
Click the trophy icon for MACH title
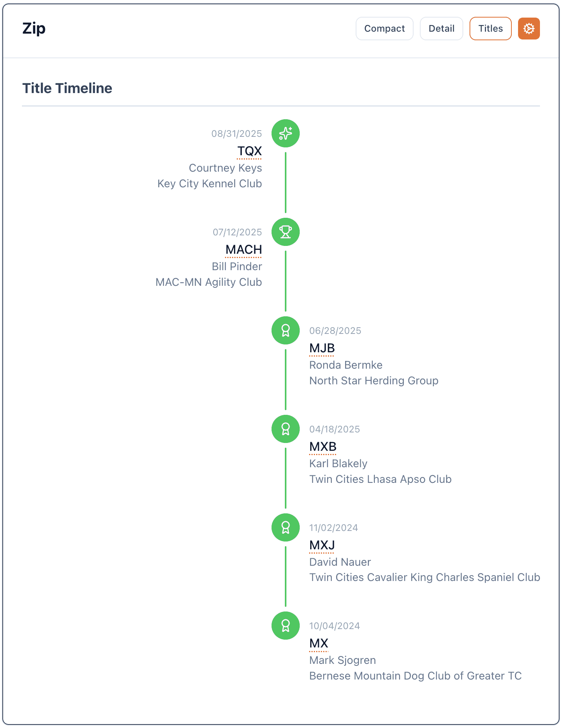286,232
